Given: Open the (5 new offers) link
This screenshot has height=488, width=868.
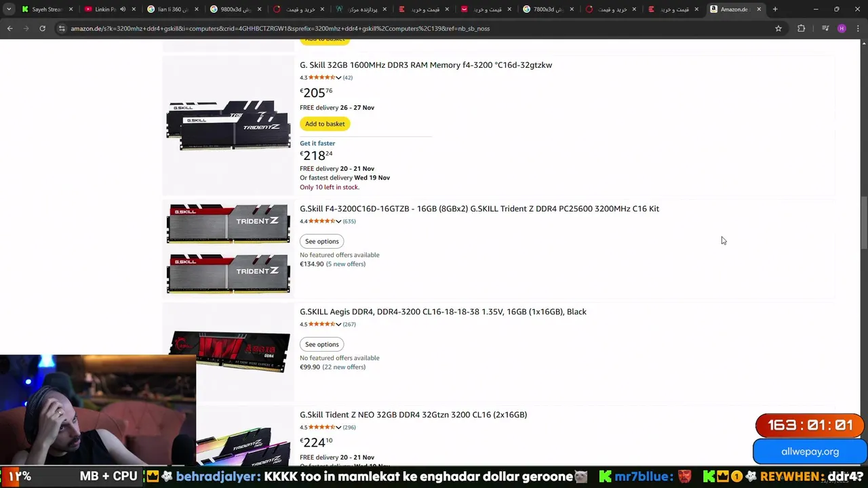Looking at the screenshot, I should (346, 264).
